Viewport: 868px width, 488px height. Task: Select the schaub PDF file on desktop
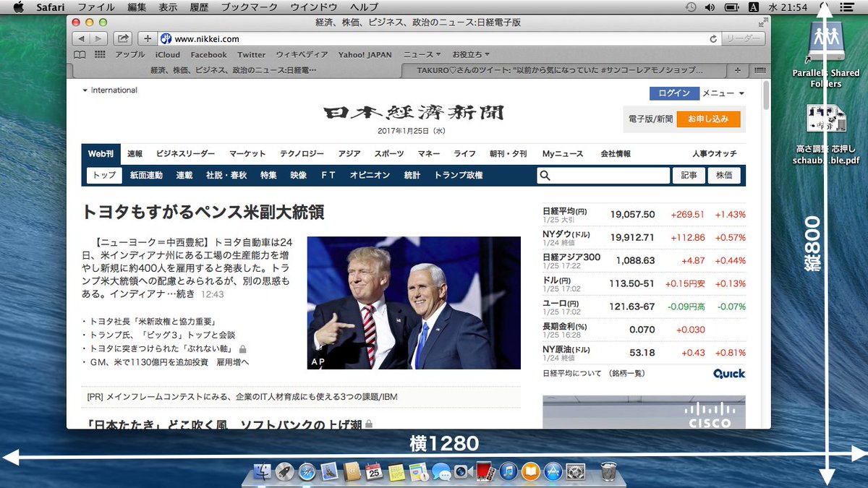pyautogui.click(x=825, y=133)
